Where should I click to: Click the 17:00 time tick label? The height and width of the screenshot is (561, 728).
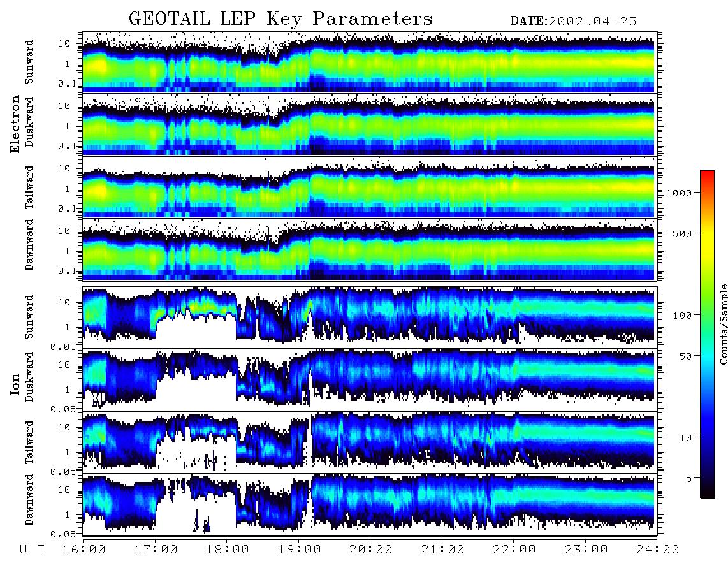(x=156, y=550)
